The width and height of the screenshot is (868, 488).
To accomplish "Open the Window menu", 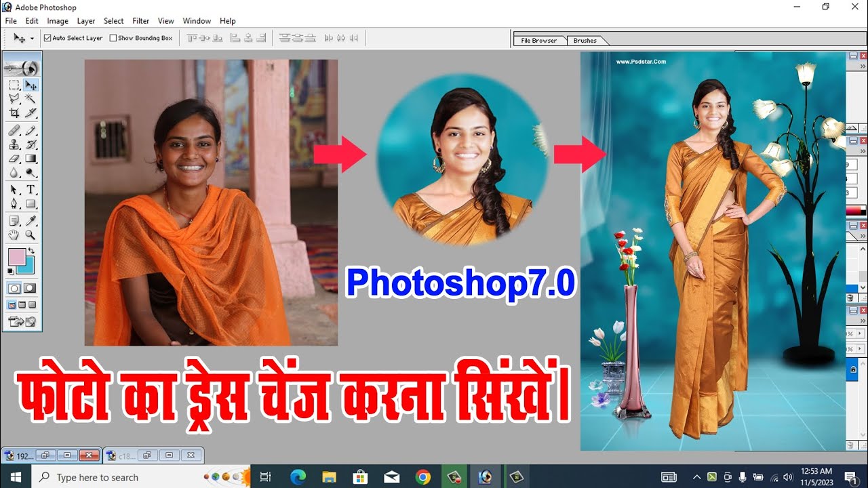I will click(197, 21).
